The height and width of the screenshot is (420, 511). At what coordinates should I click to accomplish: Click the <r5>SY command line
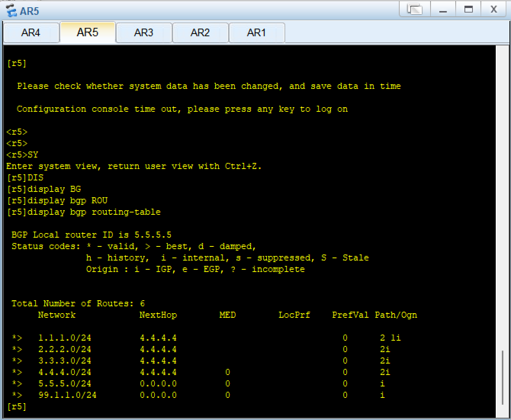point(22,155)
